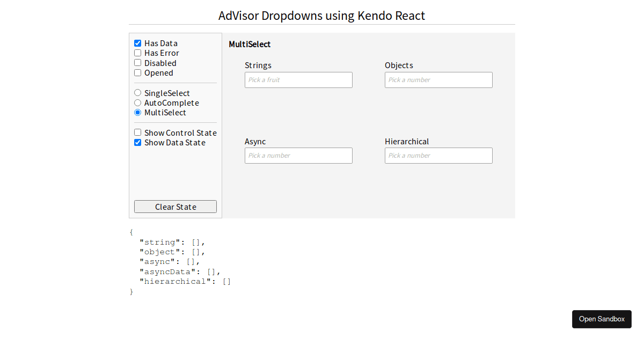Enable the Has Error checkbox
Image resolution: width=644 pixels, height=338 pixels.
tap(137, 53)
